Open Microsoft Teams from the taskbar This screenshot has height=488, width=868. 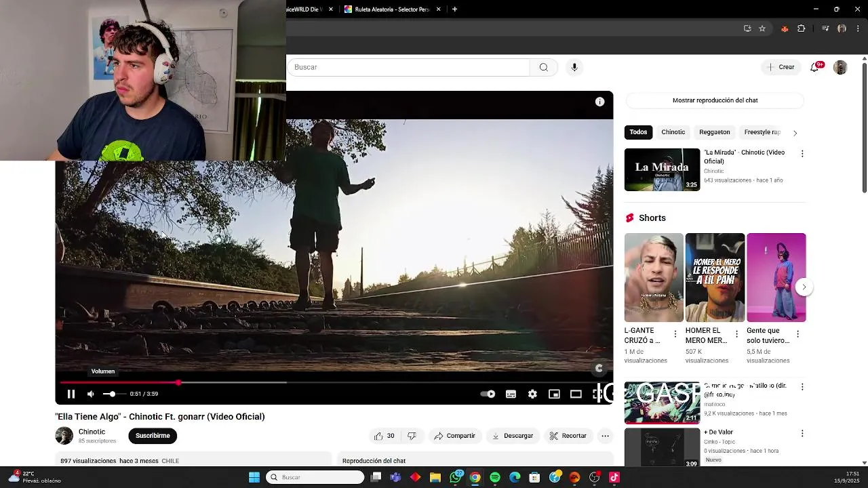pos(395,477)
